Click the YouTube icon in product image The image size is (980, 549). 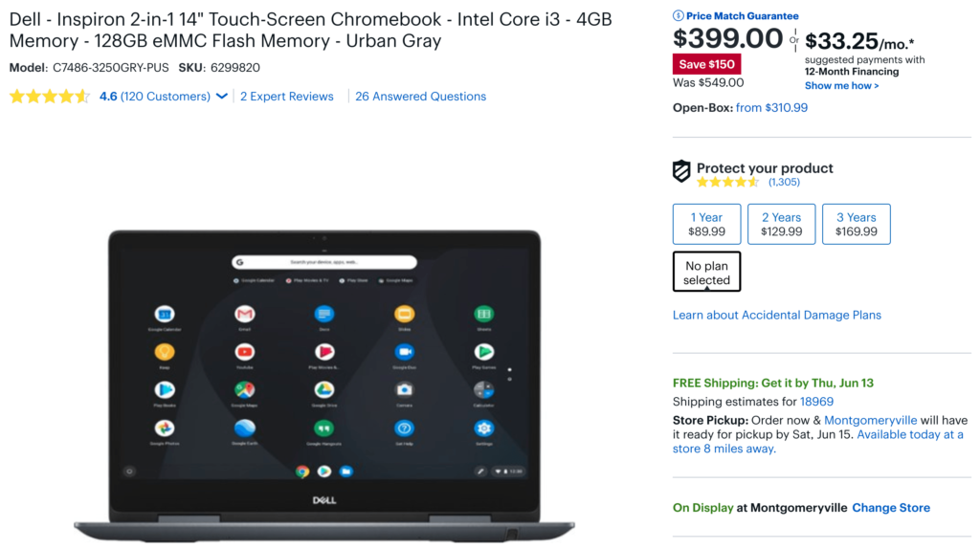click(x=244, y=352)
